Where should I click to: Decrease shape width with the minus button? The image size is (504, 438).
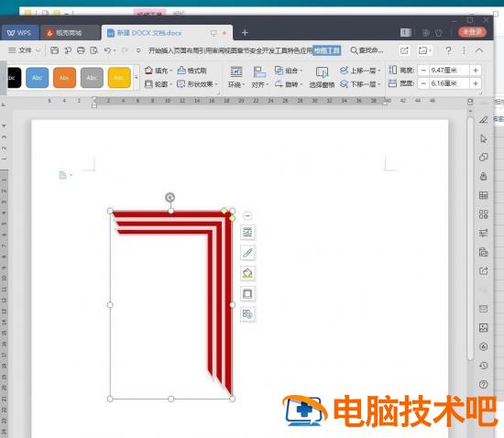pos(423,83)
